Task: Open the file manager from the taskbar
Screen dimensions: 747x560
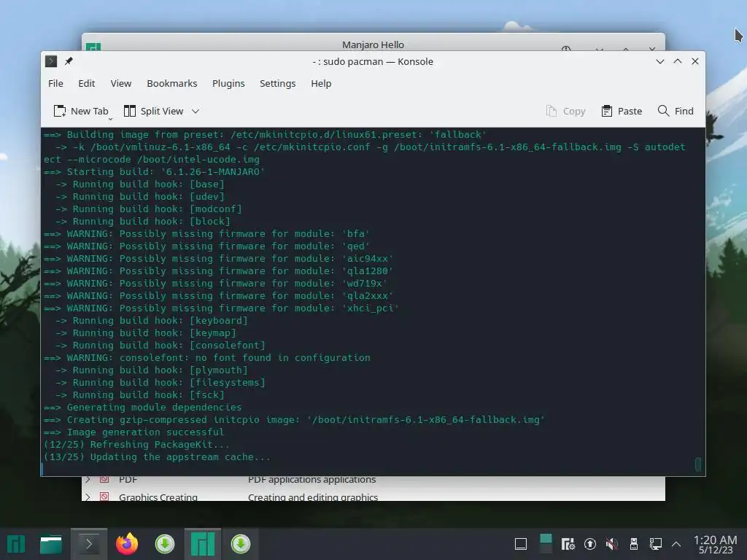Action: coord(51,544)
